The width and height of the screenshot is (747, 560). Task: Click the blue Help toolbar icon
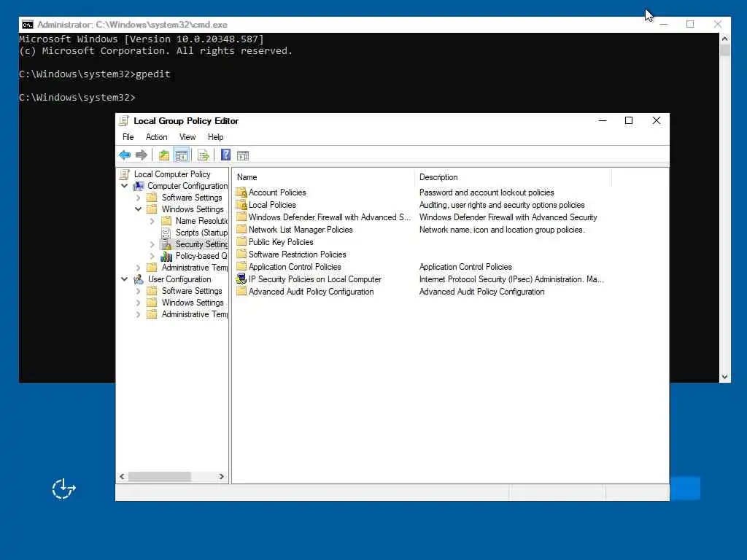point(226,155)
